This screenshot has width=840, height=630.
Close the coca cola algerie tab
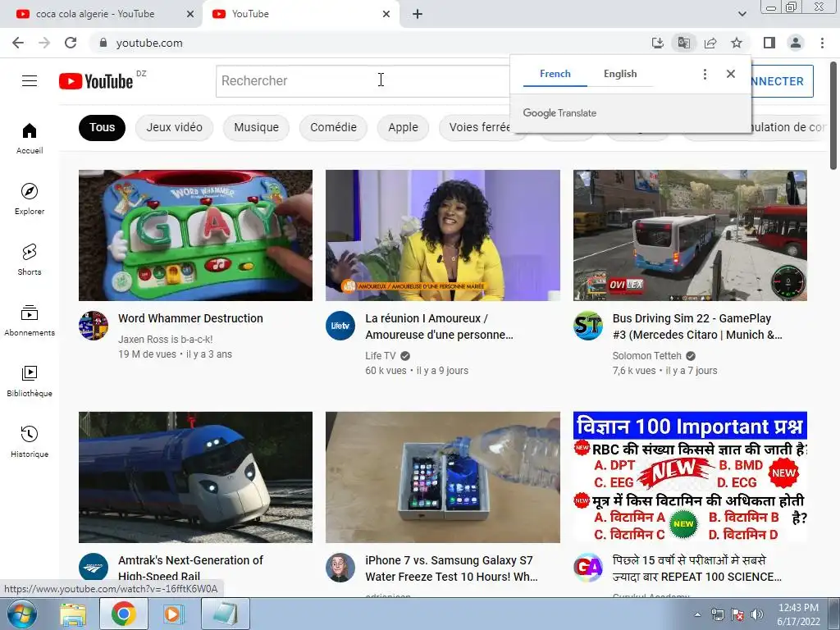pos(190,14)
